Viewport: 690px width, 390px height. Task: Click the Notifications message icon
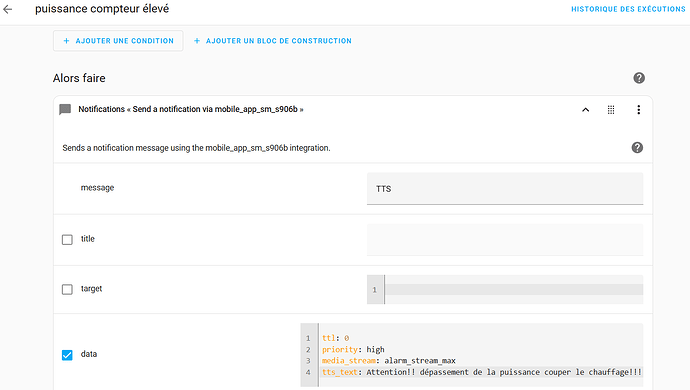pyautogui.click(x=65, y=110)
